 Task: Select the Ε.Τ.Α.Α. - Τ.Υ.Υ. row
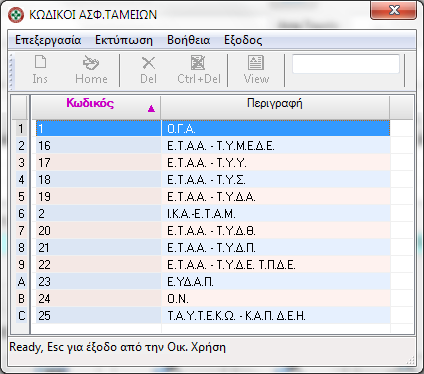coord(213,163)
